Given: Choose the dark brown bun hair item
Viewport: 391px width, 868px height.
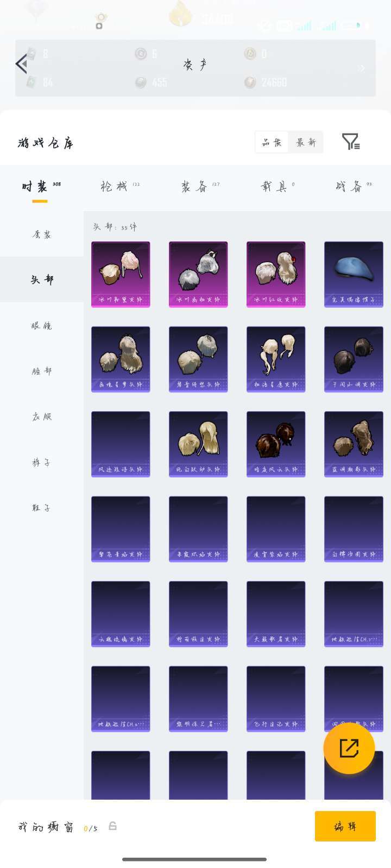Looking at the screenshot, I should pos(276,444).
